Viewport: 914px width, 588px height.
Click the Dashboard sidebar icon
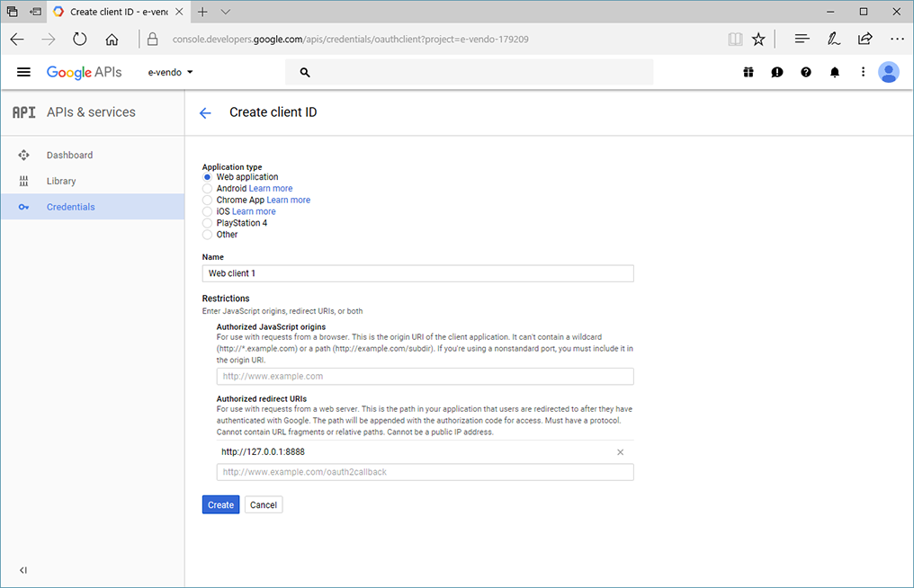(x=23, y=155)
